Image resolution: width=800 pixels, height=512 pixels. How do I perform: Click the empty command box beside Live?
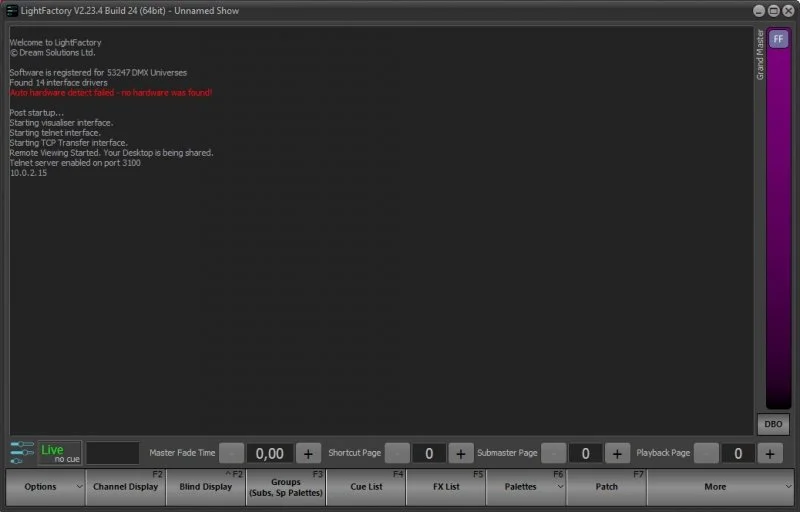click(113, 453)
